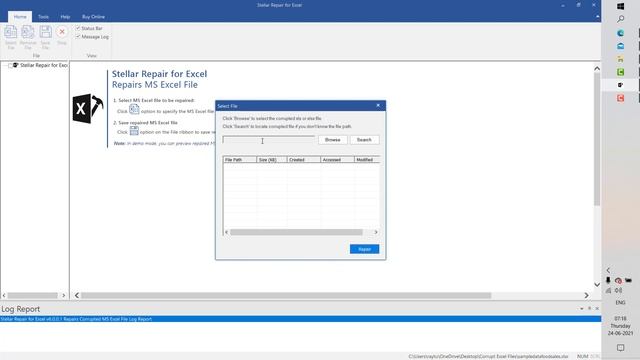The image size is (640, 360).
Task: Click the Accessed column header
Action: click(x=337, y=160)
